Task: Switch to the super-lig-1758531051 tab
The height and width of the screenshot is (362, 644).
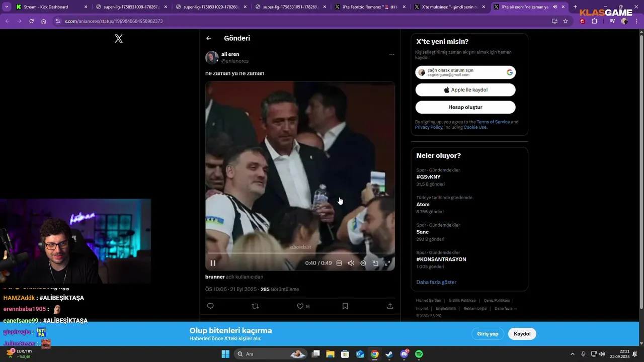Action: coord(290,7)
